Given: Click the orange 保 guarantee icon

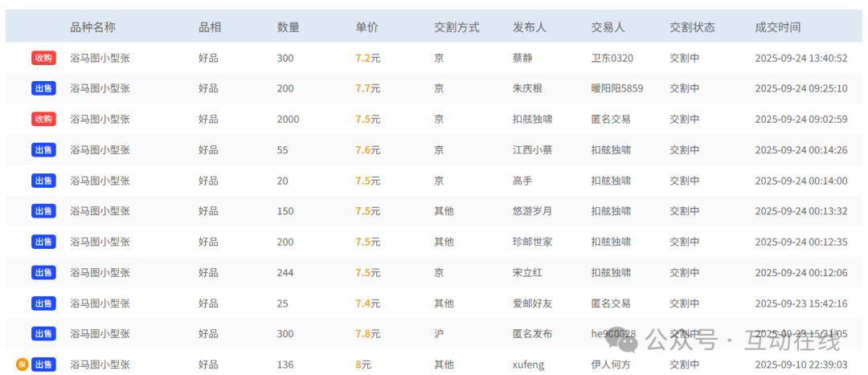Looking at the screenshot, I should [x=22, y=365].
